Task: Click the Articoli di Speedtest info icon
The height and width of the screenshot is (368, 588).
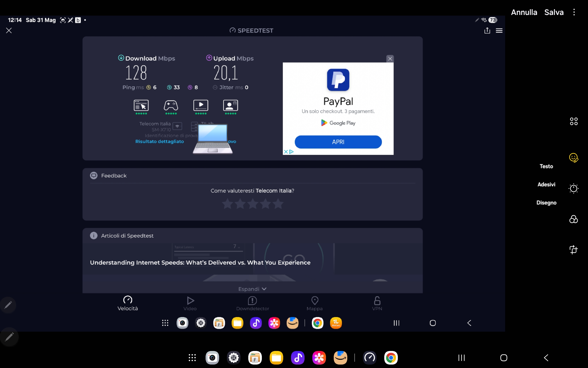Action: click(x=93, y=236)
